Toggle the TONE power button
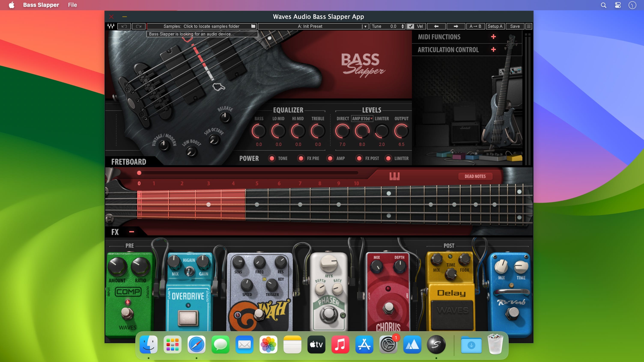Screen dimensions: 644x362 (x=272, y=158)
